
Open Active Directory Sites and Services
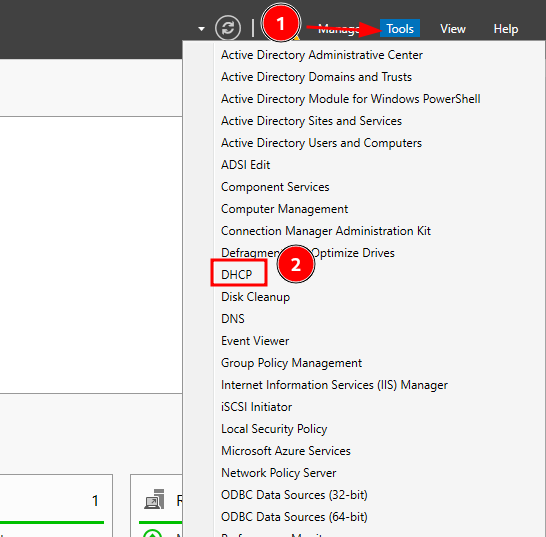click(311, 121)
